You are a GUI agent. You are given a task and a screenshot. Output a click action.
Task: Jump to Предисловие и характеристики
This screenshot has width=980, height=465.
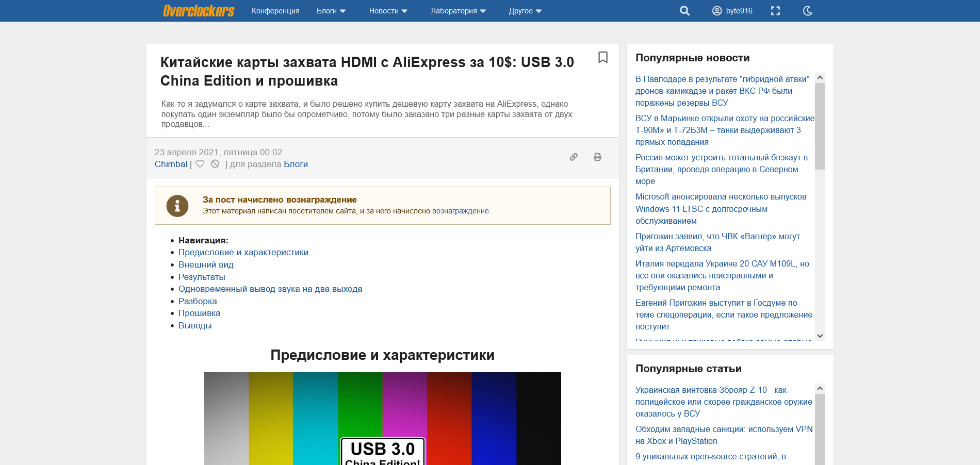243,252
